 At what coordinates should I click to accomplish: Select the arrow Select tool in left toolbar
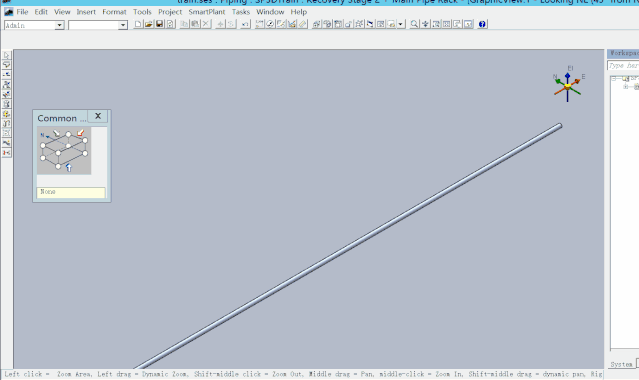tap(7, 55)
